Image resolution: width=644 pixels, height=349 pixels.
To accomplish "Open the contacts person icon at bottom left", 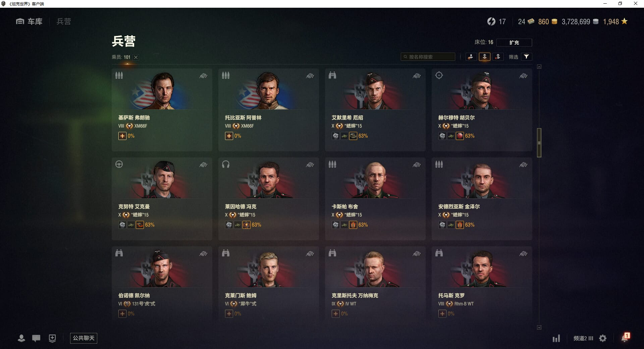I will point(21,338).
